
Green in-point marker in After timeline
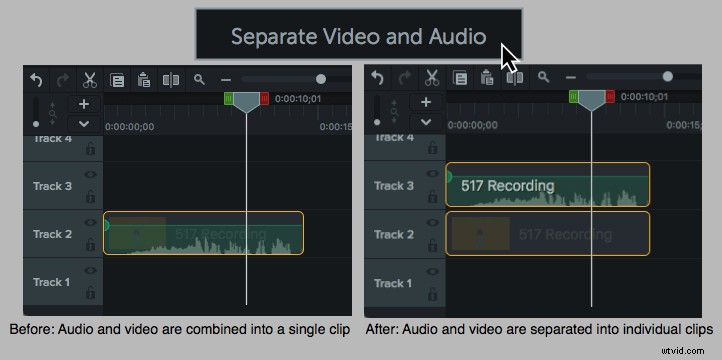click(574, 96)
